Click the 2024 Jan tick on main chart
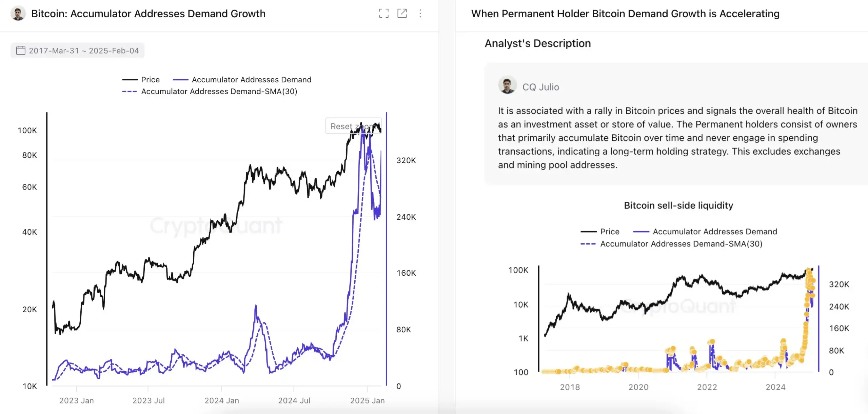The width and height of the screenshot is (868, 414). click(x=222, y=400)
